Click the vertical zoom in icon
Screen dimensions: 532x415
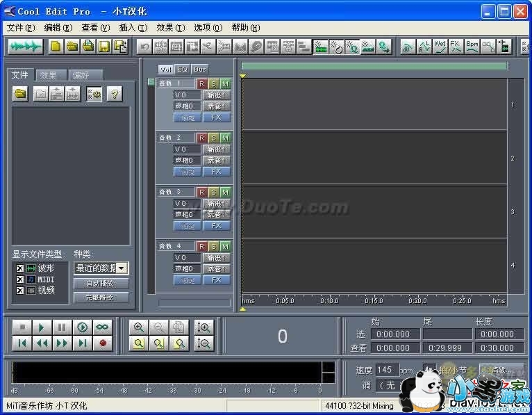pos(203,327)
